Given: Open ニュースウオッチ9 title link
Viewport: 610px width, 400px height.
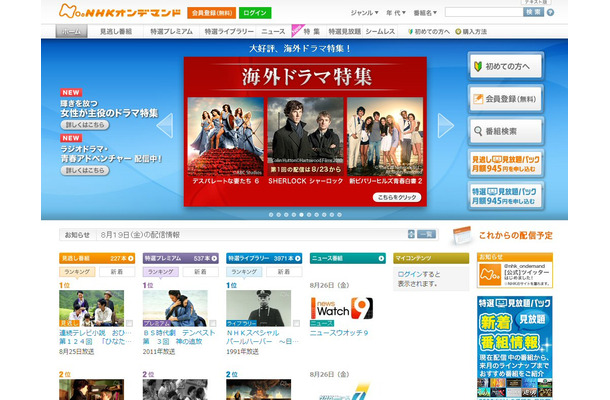Looking at the screenshot, I should tap(339, 333).
